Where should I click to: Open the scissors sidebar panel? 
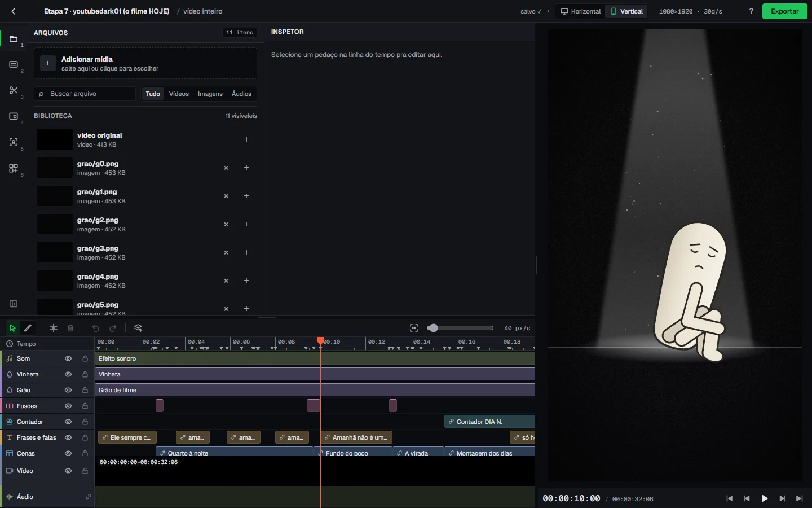[x=14, y=91]
